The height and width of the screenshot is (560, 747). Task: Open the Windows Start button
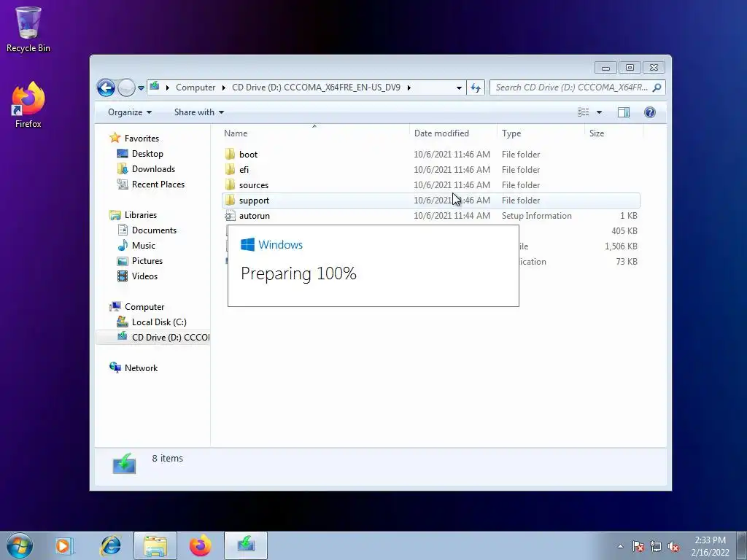tap(20, 545)
